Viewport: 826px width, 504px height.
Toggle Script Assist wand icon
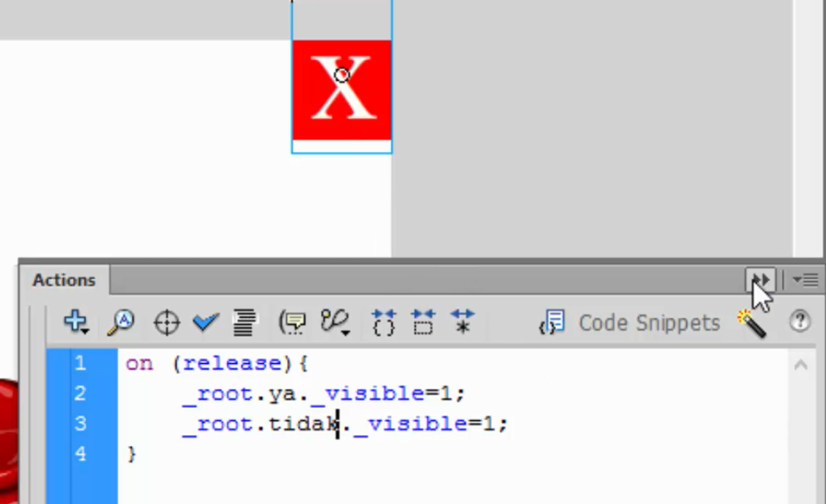753,323
